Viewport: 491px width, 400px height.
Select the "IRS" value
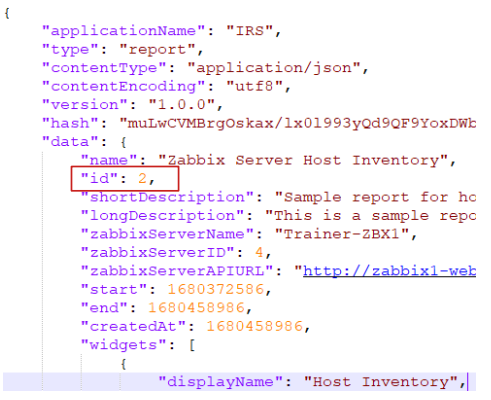tap(250, 31)
